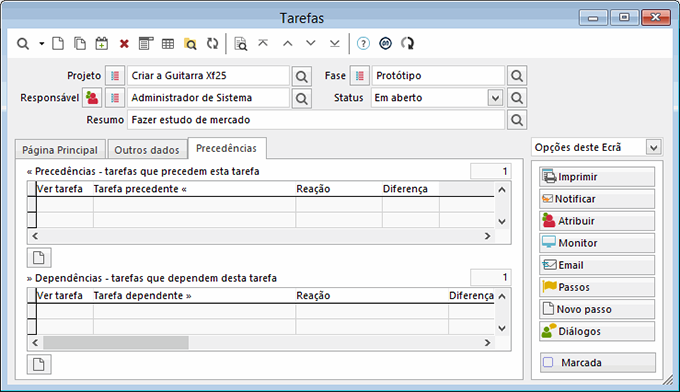
Task: Click the Ver tarefa header in Dependências grid
Action: coord(65,296)
